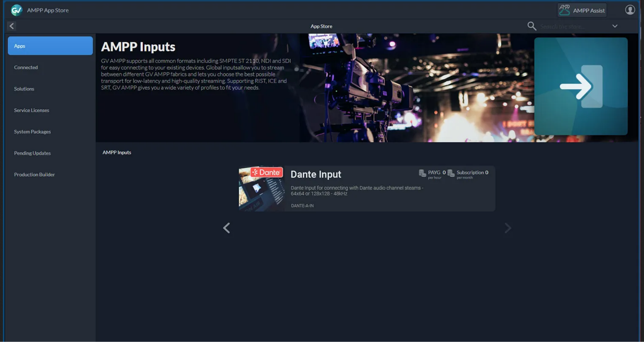644x342 pixels.
Task: Click the Dante Input thumbnail image
Action: pyautogui.click(x=261, y=188)
